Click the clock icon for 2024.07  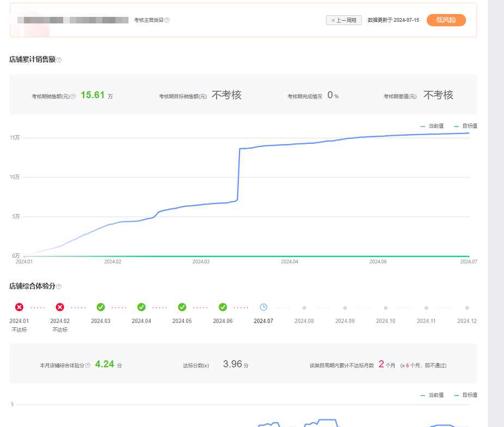[x=263, y=307]
